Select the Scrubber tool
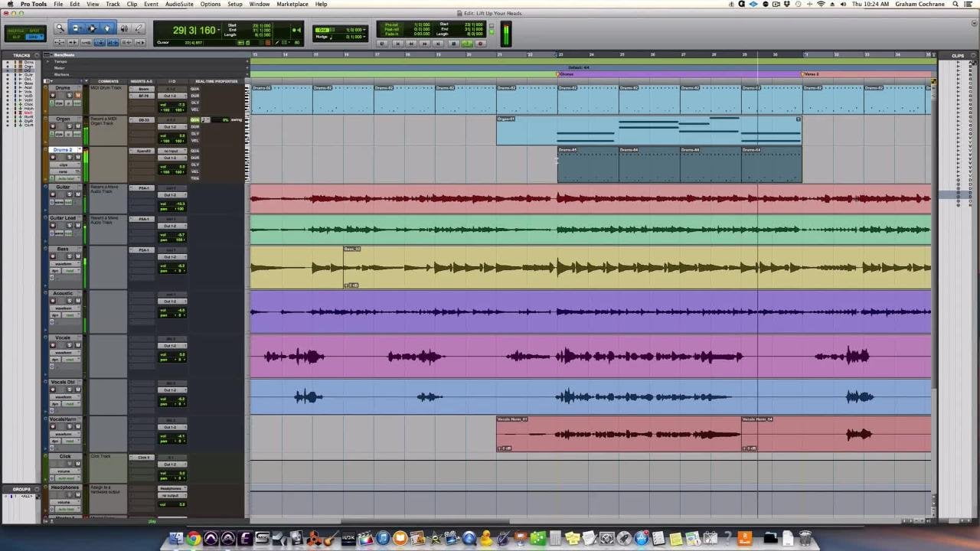980x551 pixels. tap(125, 28)
